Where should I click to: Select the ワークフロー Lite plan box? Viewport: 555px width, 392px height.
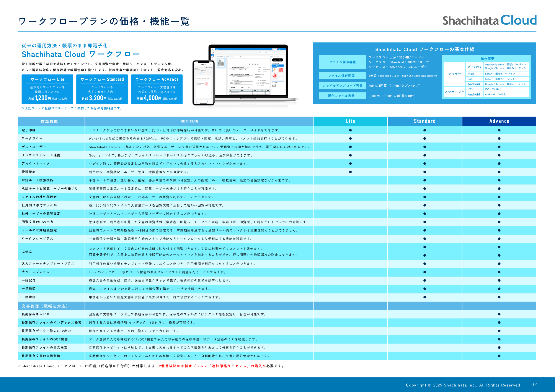tap(47, 89)
